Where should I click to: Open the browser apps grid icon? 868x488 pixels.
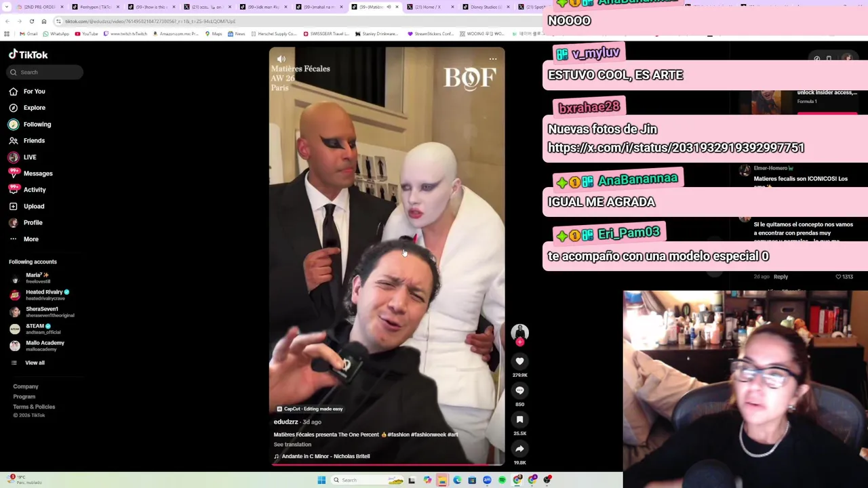click(7, 34)
